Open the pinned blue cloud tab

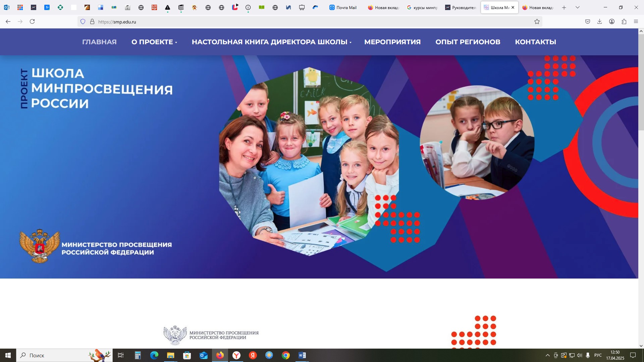coord(315,7)
